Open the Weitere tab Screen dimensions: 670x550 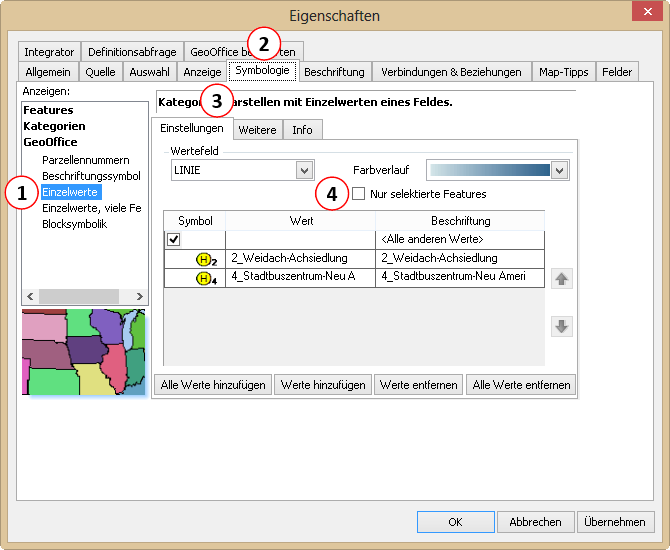[x=257, y=130]
